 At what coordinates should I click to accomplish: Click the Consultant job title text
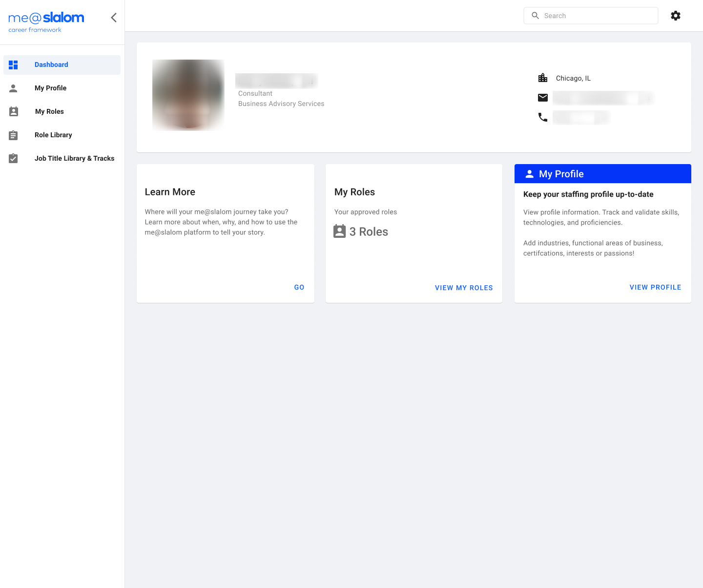255,94
